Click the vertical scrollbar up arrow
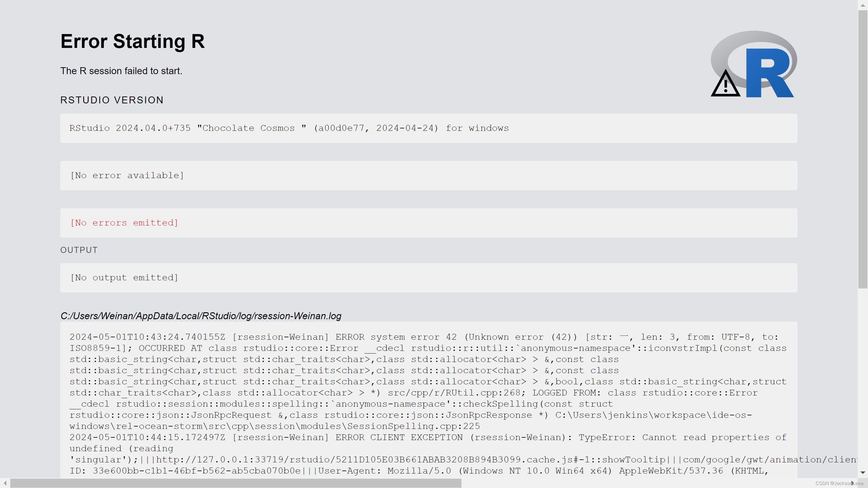This screenshot has width=868, height=488. 863,5
